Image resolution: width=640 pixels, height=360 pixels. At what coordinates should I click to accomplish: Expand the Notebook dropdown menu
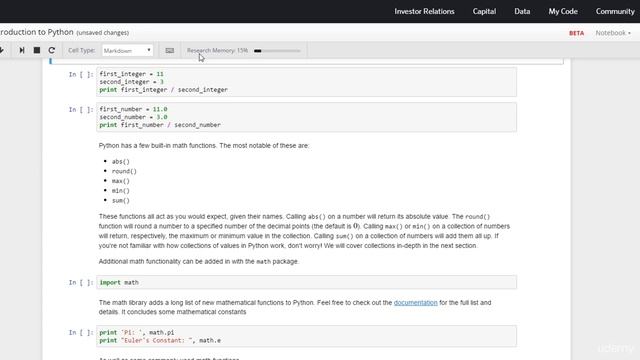click(613, 33)
